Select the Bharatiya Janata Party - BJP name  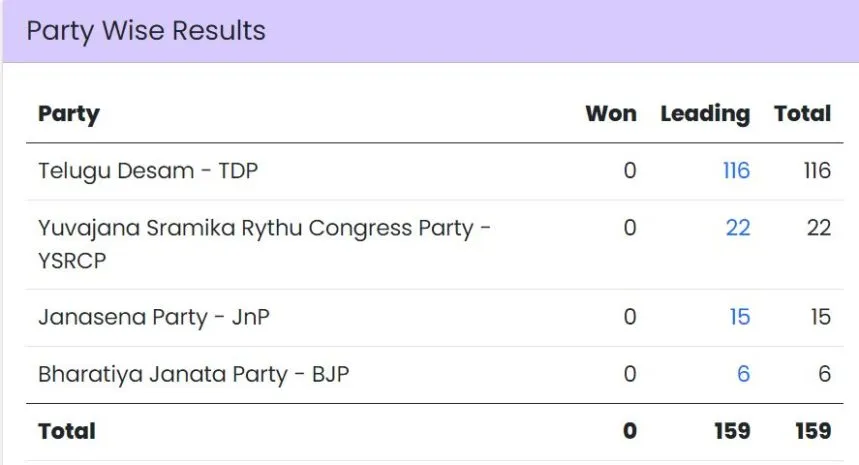tap(193, 374)
